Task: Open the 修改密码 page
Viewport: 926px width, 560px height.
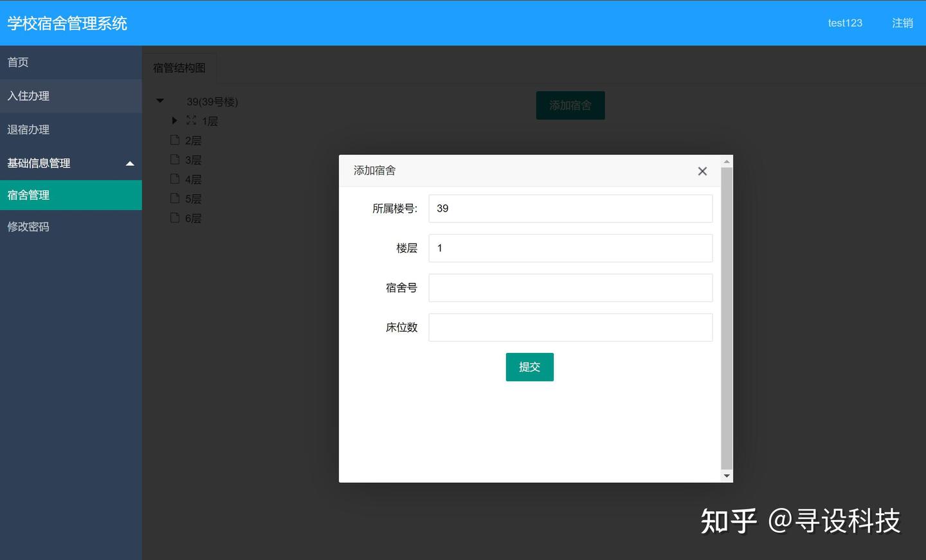Action: (28, 226)
